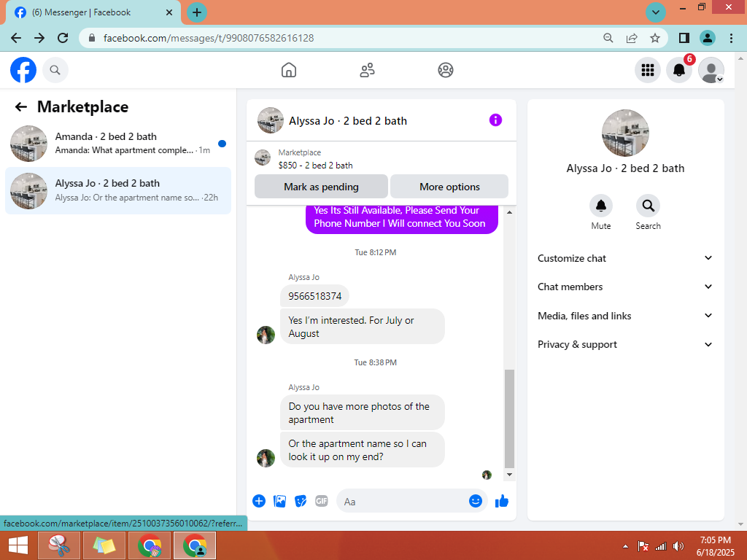Click Mark as pending button
The height and width of the screenshot is (560, 747).
pos(321,187)
